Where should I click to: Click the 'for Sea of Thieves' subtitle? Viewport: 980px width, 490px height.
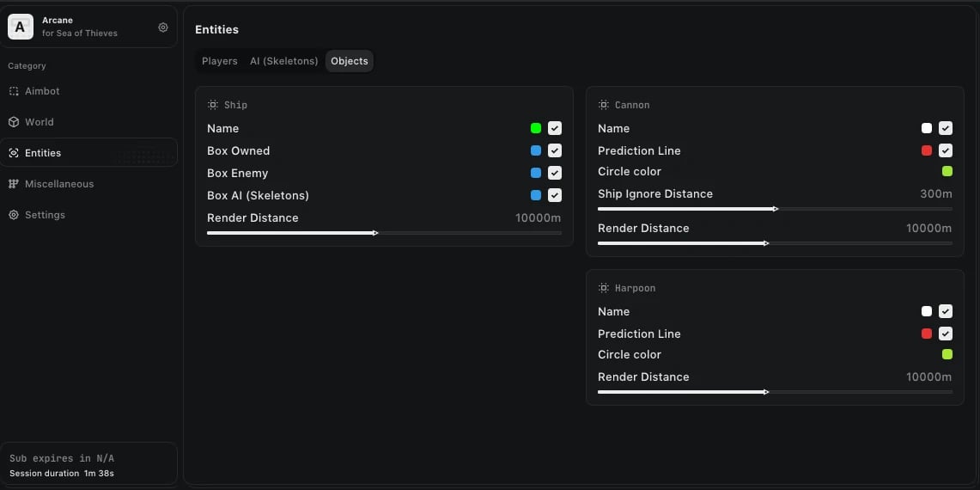tap(79, 34)
